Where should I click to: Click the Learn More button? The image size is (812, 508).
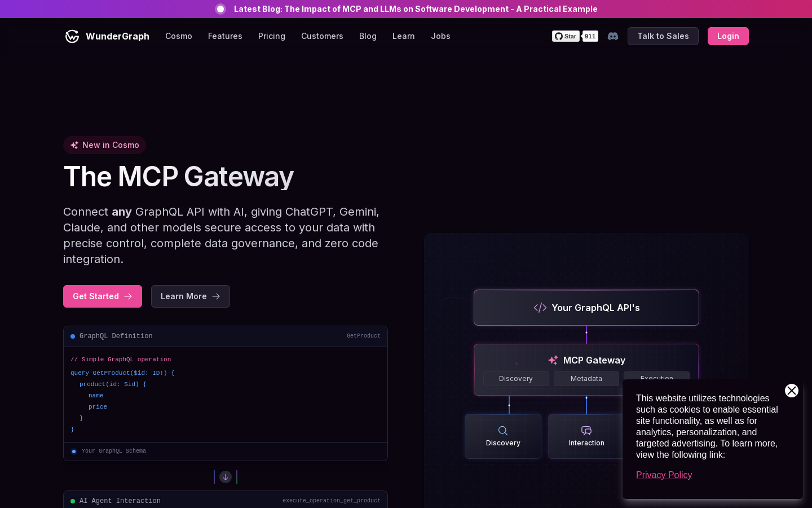[191, 296]
